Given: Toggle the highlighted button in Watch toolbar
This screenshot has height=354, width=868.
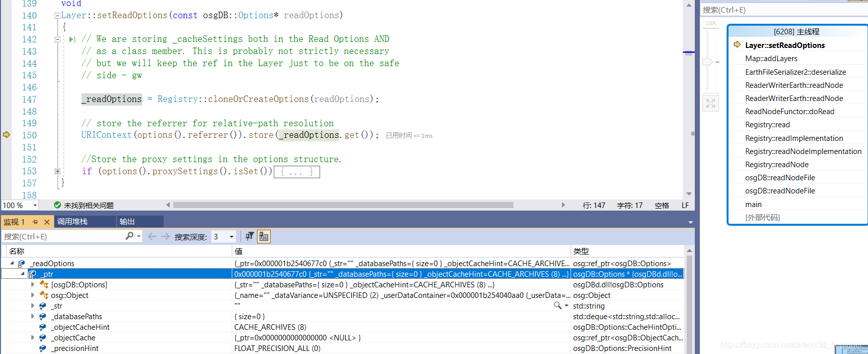Looking at the screenshot, I should [x=264, y=236].
